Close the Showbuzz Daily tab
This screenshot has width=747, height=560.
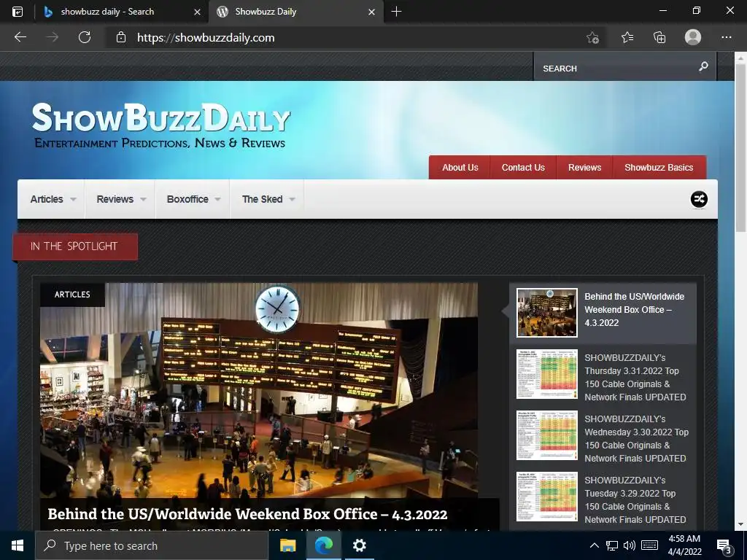tap(371, 12)
